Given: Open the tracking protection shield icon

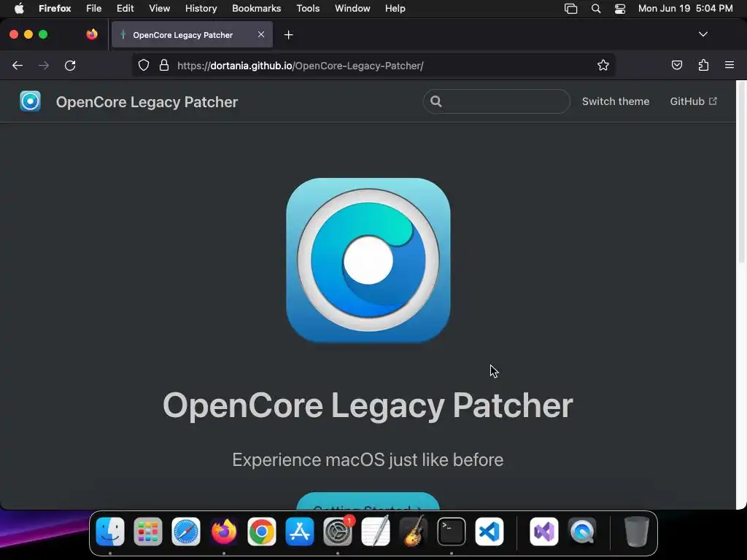Looking at the screenshot, I should pyautogui.click(x=144, y=65).
